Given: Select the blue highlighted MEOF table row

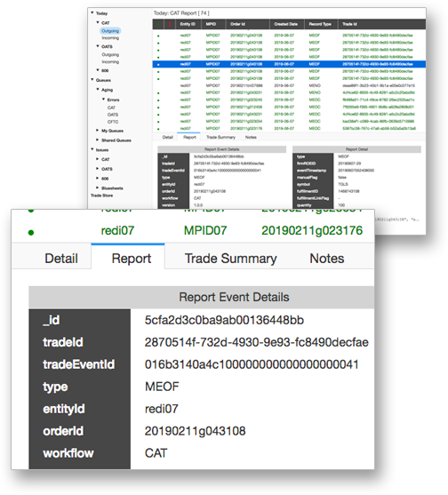Looking at the screenshot, I should click(x=289, y=64).
